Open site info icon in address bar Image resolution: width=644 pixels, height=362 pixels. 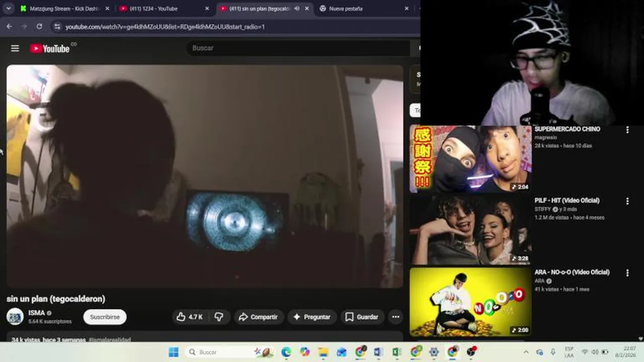pos(57,26)
